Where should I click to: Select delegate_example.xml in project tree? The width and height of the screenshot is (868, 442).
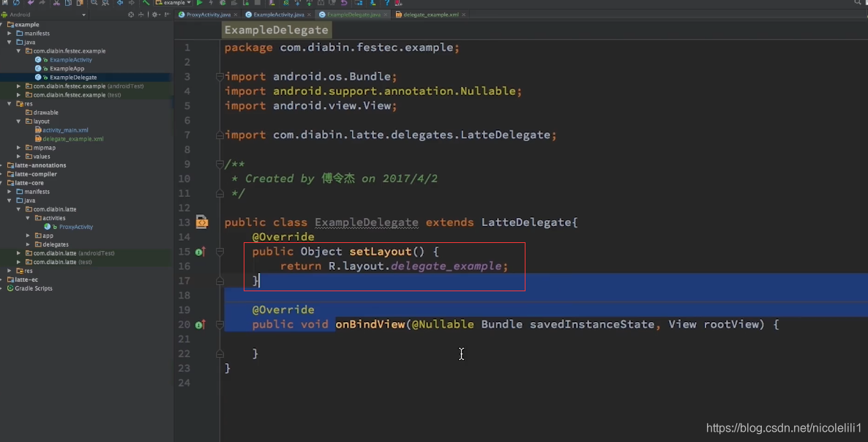point(73,139)
